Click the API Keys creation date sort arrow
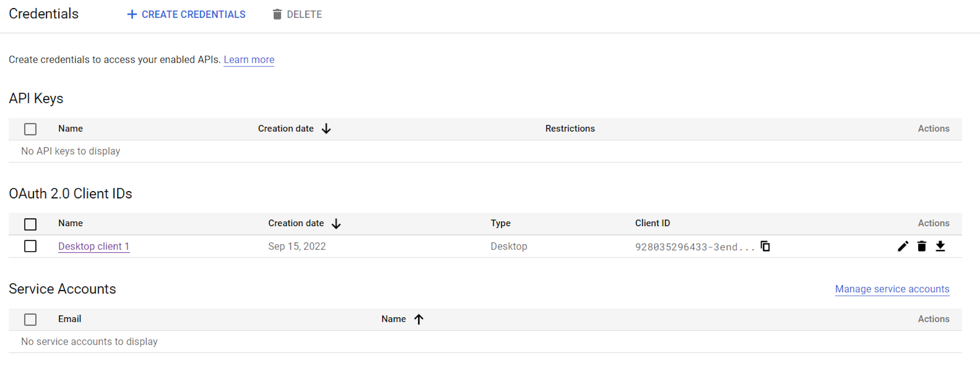The width and height of the screenshot is (980, 379). [x=326, y=129]
